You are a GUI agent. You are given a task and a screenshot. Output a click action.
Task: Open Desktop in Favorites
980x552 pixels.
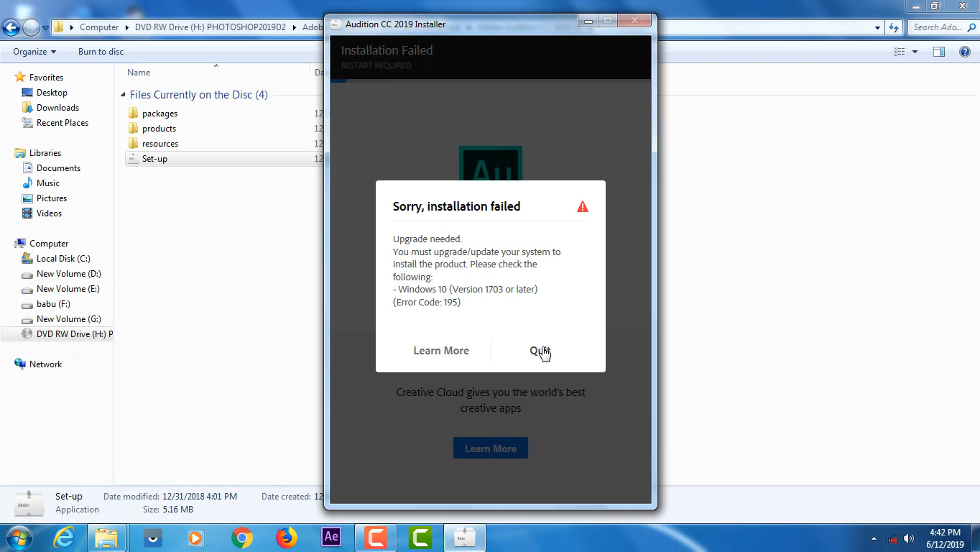click(52, 93)
